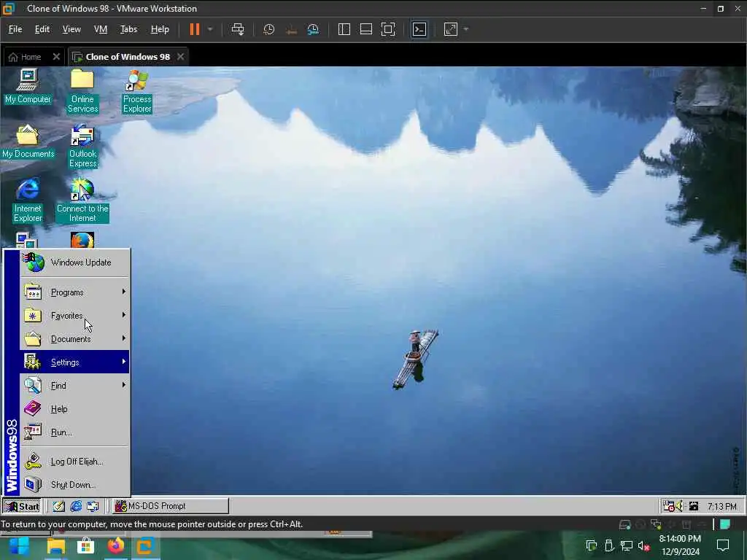The width and height of the screenshot is (747, 560).
Task: Click the Outlook Express quick launch icon
Action: pos(93,506)
